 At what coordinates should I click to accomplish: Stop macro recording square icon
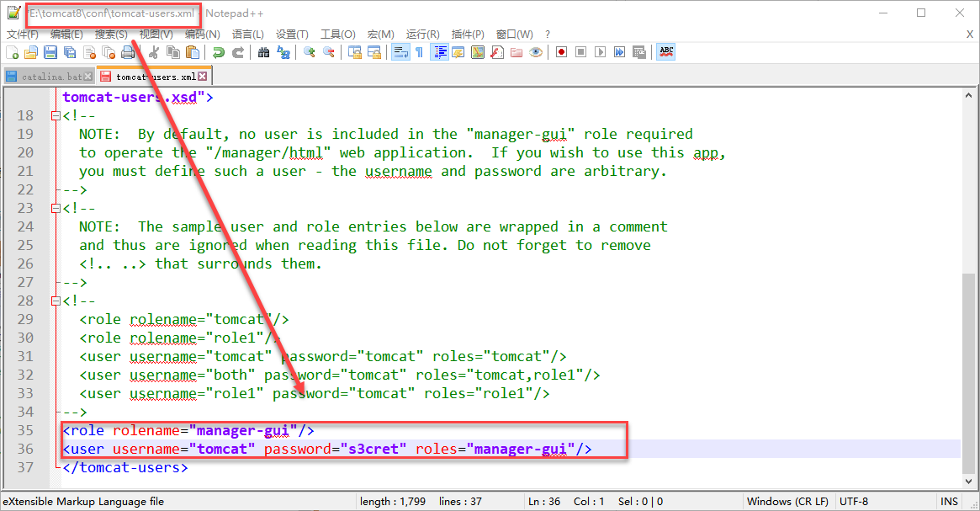(x=580, y=52)
